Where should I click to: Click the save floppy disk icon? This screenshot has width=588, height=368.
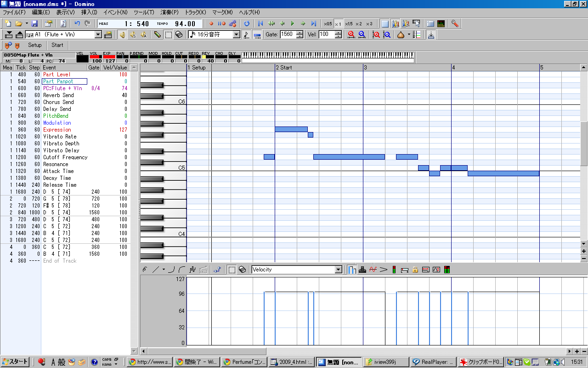pyautogui.click(x=34, y=23)
